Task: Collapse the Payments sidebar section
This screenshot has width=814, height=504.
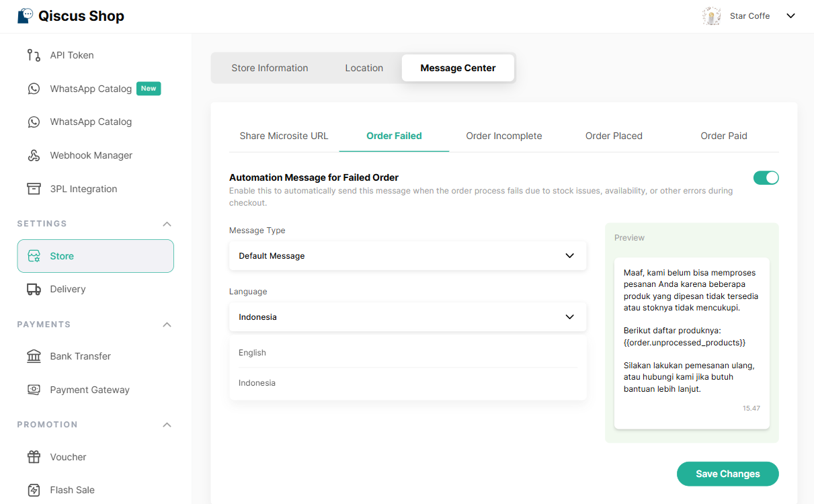Action: 167,325
